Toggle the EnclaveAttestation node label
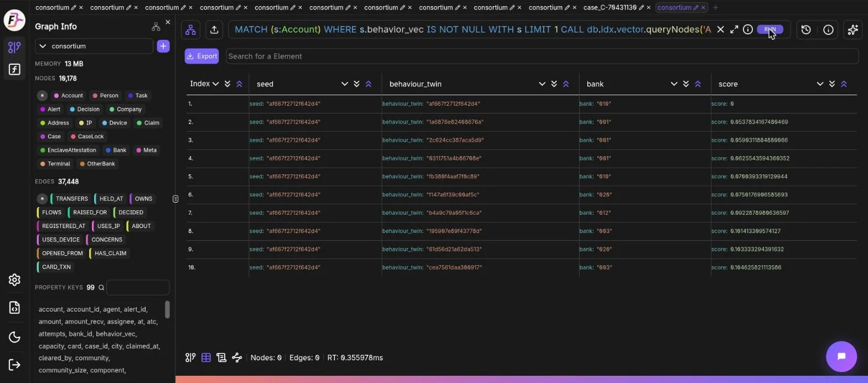 [x=68, y=151]
